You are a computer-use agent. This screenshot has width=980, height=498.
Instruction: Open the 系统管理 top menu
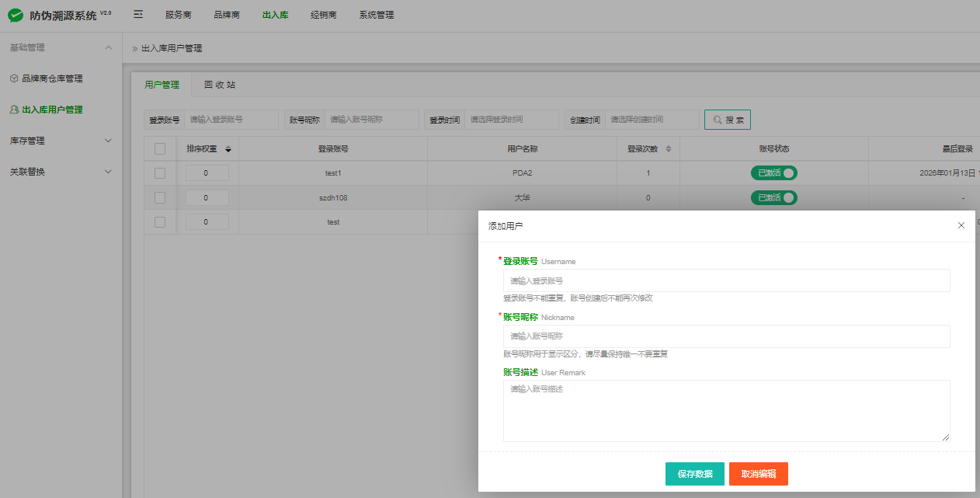[377, 15]
